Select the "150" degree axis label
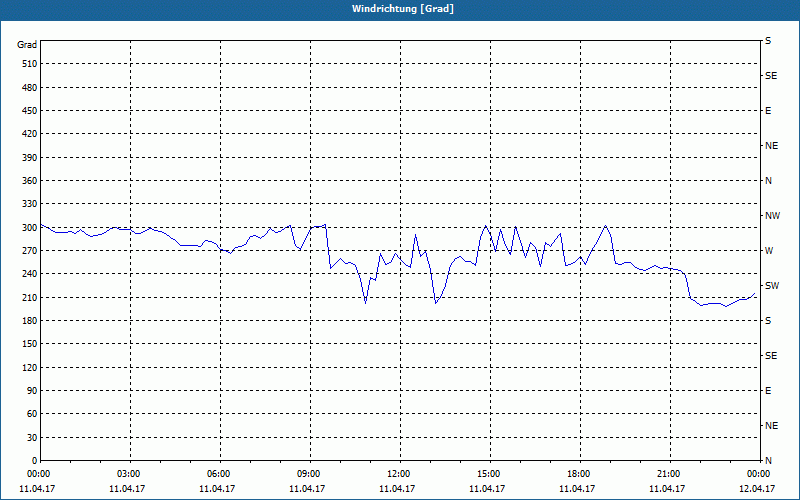Screen dimensions: 800x500 (x=30, y=344)
